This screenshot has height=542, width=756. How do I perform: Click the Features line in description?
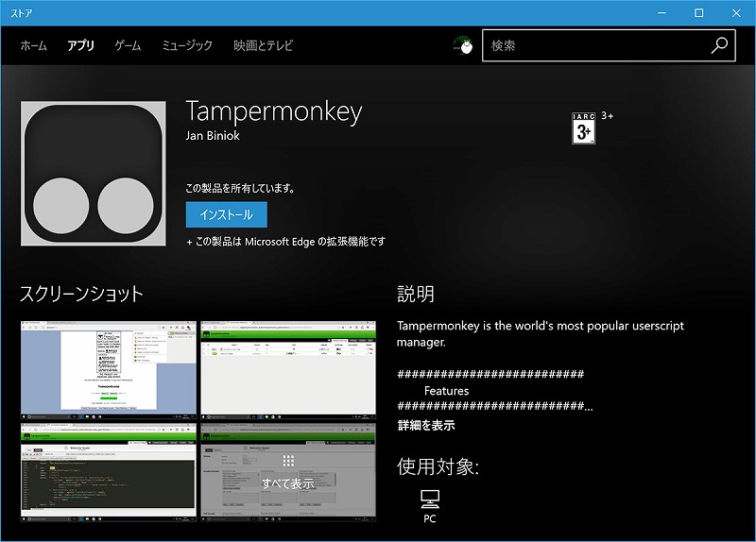(x=446, y=391)
